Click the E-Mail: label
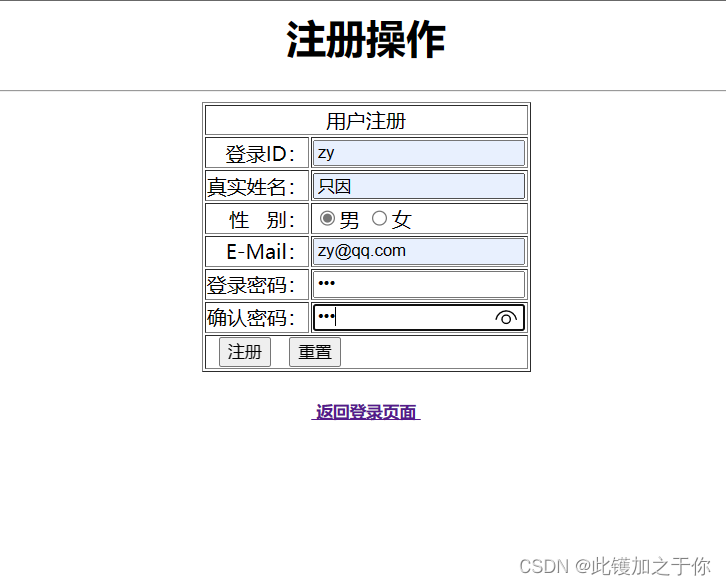726x585 pixels. coord(261,252)
